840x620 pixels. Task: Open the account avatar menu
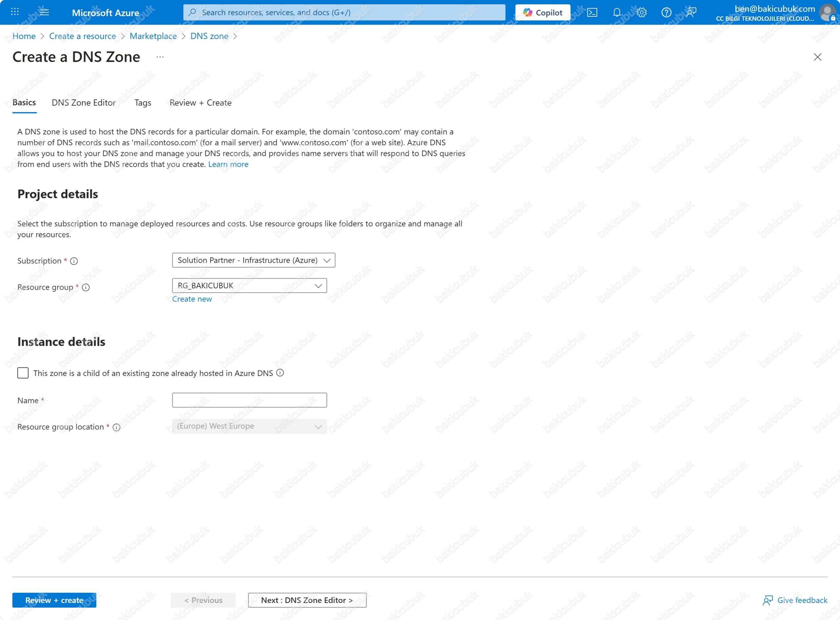coord(828,13)
